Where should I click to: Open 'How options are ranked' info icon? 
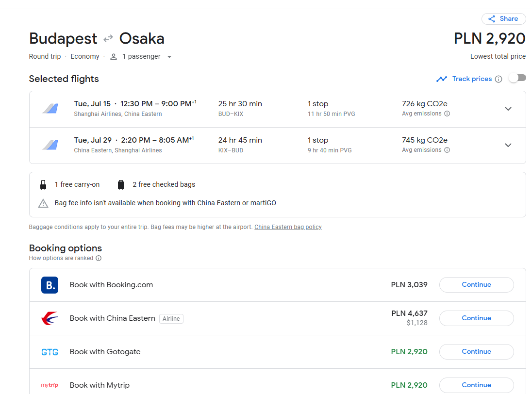[x=99, y=258]
